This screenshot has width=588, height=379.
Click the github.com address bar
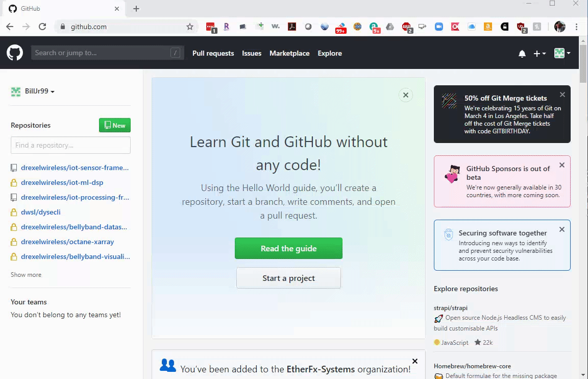coord(127,27)
